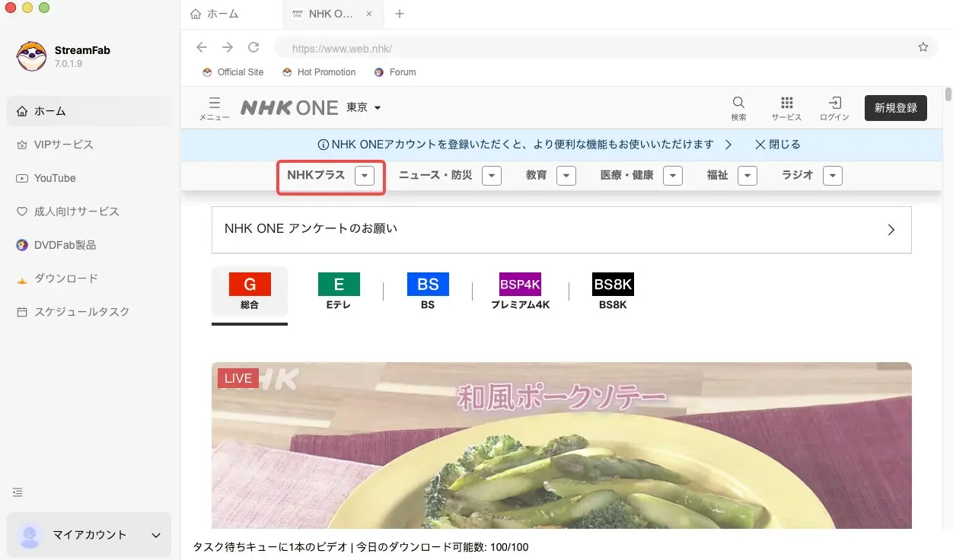Open スケジュールタスク in the sidebar

click(x=89, y=312)
